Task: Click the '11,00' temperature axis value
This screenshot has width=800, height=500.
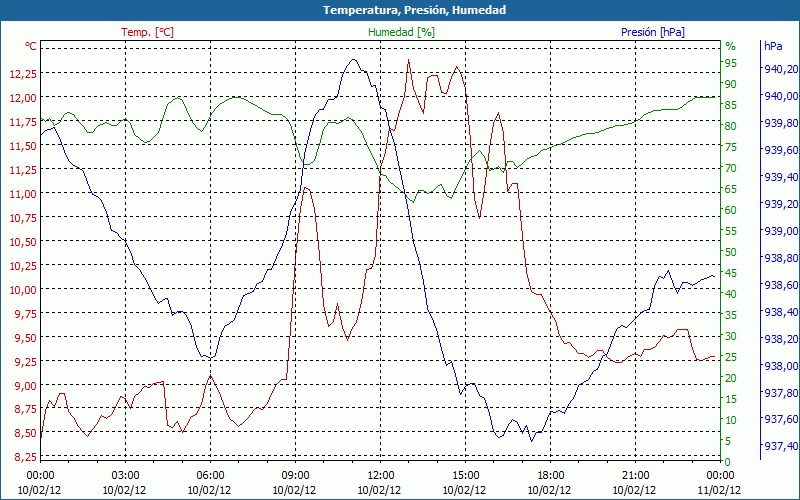Action: 23,193
